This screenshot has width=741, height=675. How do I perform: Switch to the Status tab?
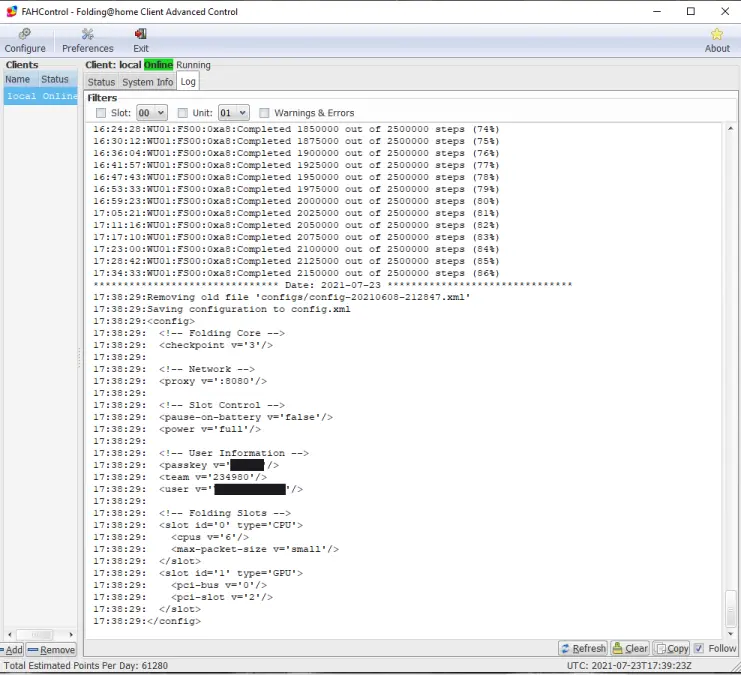[101, 82]
